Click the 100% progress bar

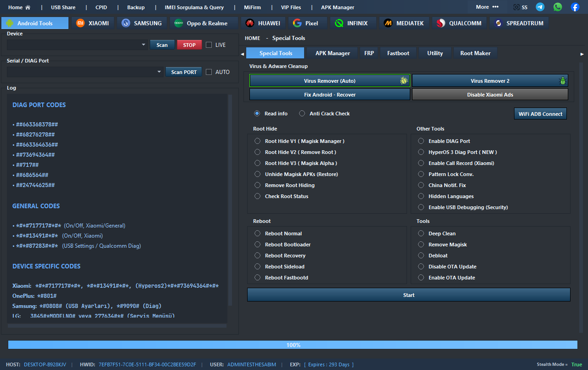click(293, 345)
